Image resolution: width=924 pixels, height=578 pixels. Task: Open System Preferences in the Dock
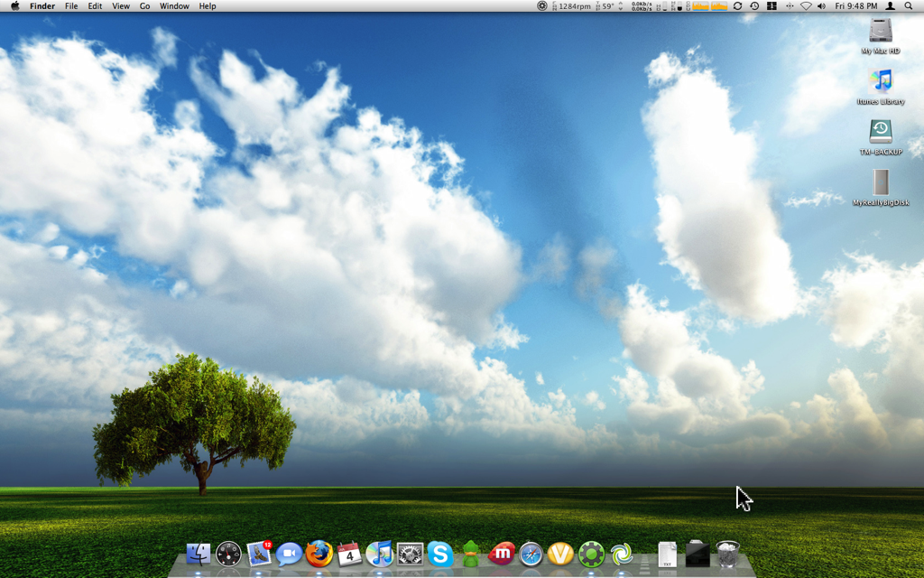click(x=411, y=555)
